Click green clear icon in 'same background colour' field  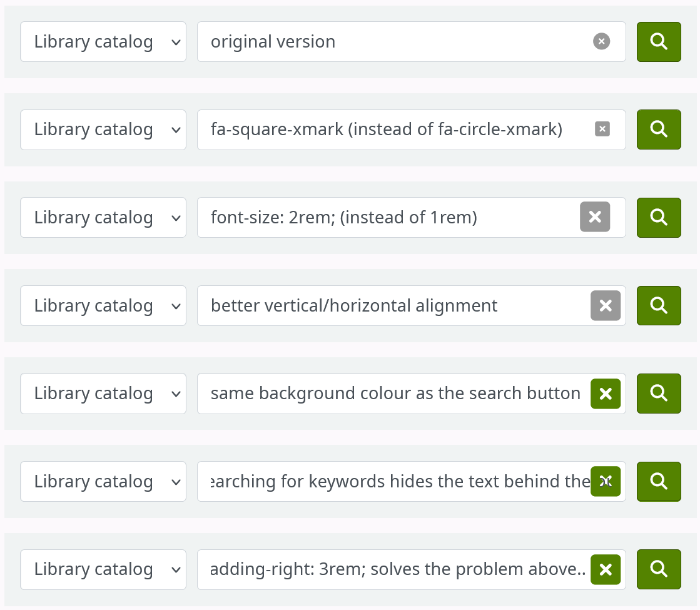[606, 394]
